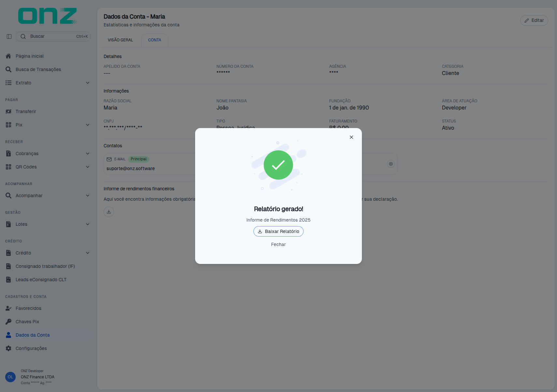
Task: Click the Buscar search field
Action: [x=53, y=36]
